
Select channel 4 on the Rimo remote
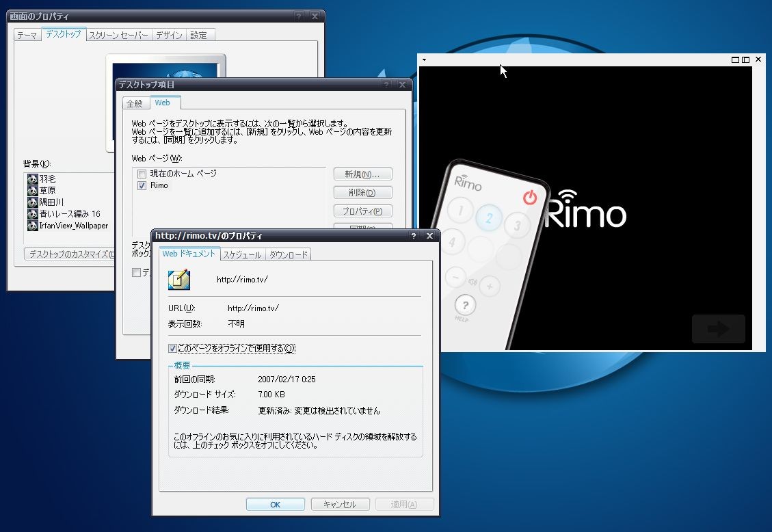(x=452, y=241)
